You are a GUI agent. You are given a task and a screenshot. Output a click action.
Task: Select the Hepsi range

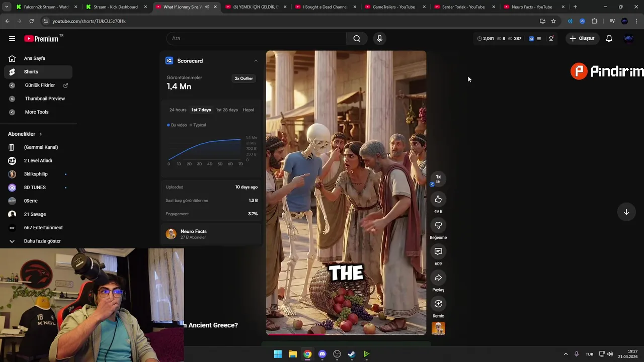tap(249, 110)
